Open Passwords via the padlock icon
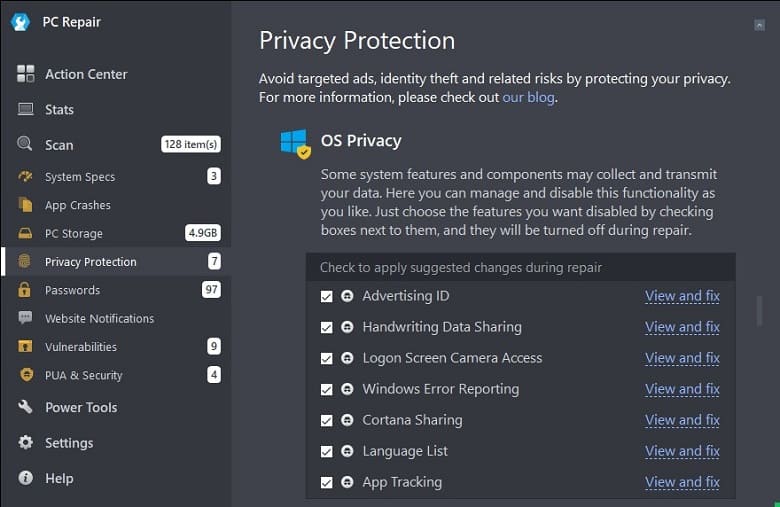 (x=24, y=289)
